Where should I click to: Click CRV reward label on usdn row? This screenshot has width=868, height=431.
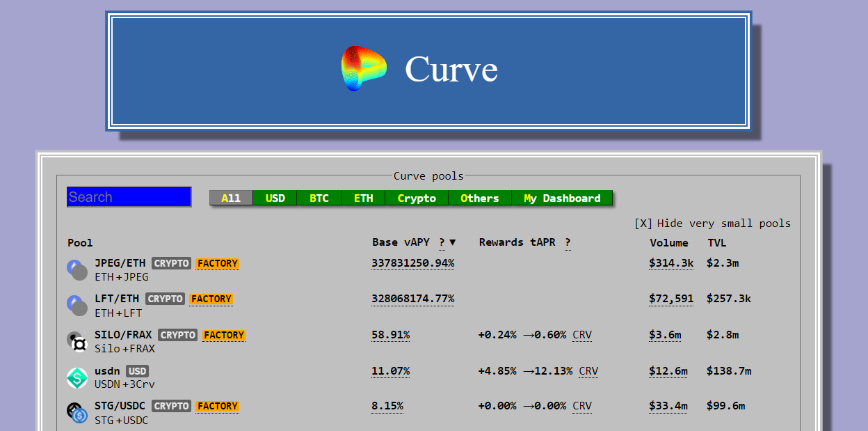588,371
